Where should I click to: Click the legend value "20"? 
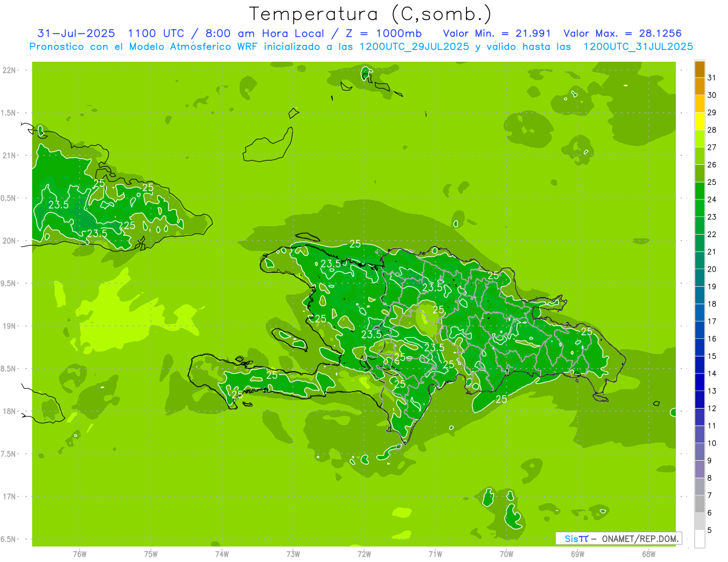(x=712, y=269)
